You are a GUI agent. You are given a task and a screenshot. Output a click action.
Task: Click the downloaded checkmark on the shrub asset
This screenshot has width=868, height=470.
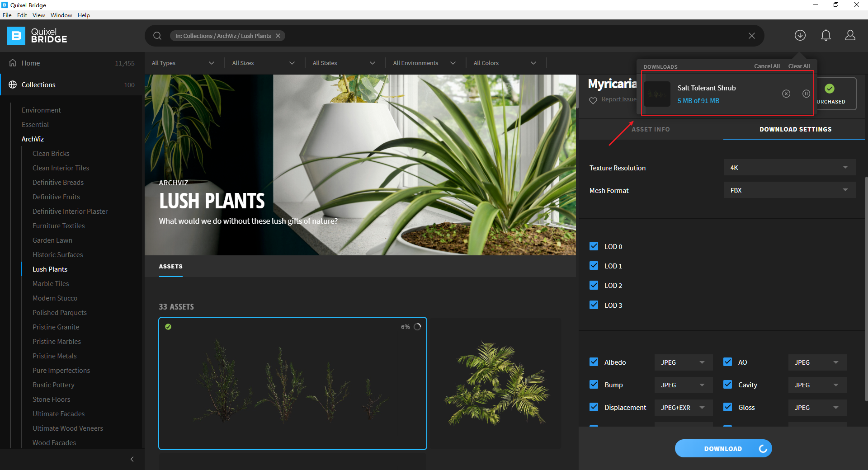168,327
